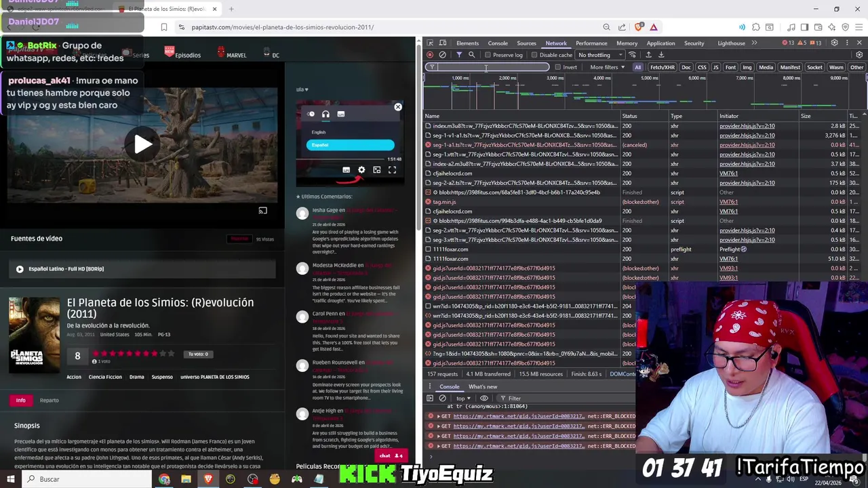868x488 pixels.
Task: Close the audio settings tutorial popup
Action: click(x=398, y=107)
